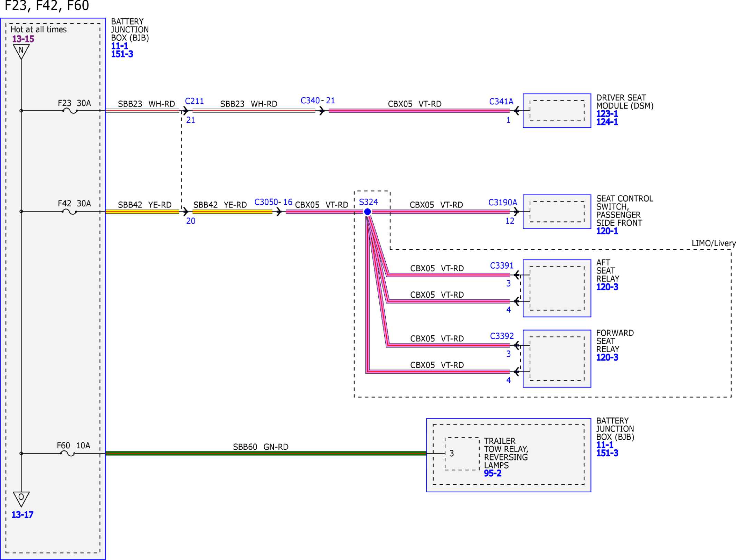This screenshot has height=560, width=736.
Task: Follow the 95-2 reversing lamps reference
Action: pos(492,474)
